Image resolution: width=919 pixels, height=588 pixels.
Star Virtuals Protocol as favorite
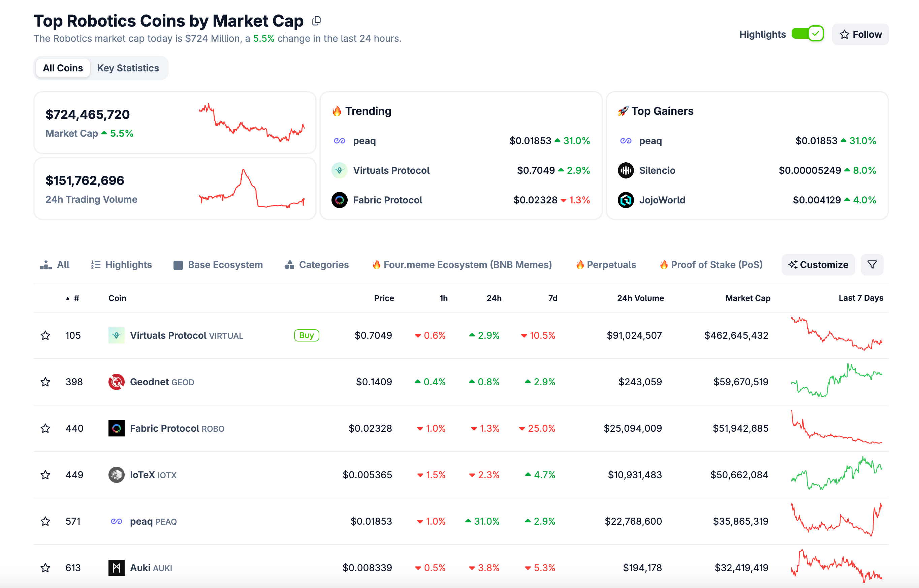[x=45, y=335]
